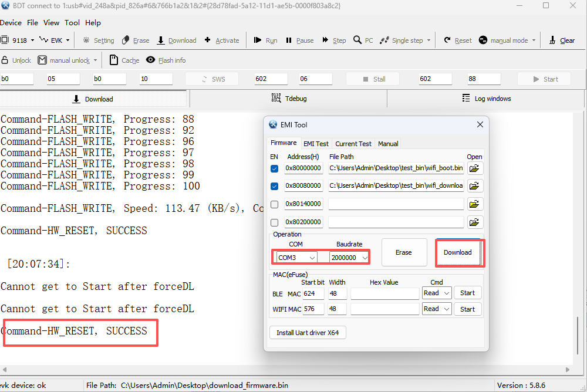Screen dimensions: 587x392
Task: Click the vertical scrollbar of the log
Action: click(x=577, y=336)
